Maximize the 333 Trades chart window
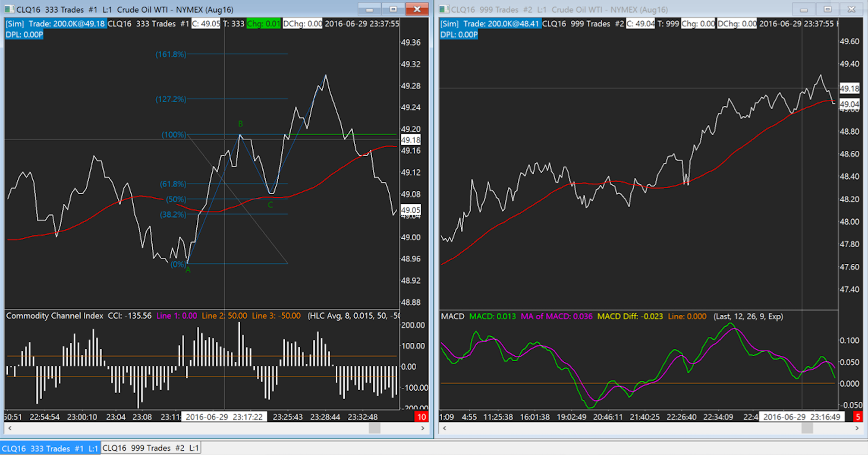Viewport: 868px width, 455px height. [393, 9]
